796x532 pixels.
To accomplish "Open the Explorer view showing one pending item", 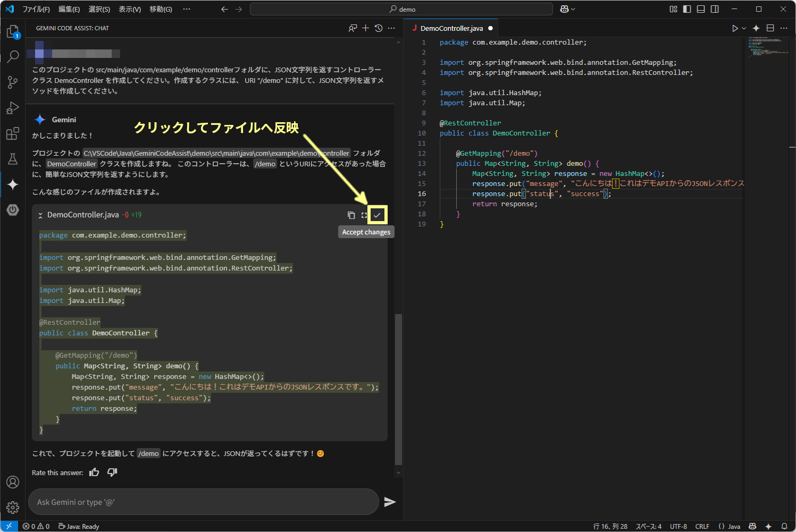I will (x=13, y=31).
